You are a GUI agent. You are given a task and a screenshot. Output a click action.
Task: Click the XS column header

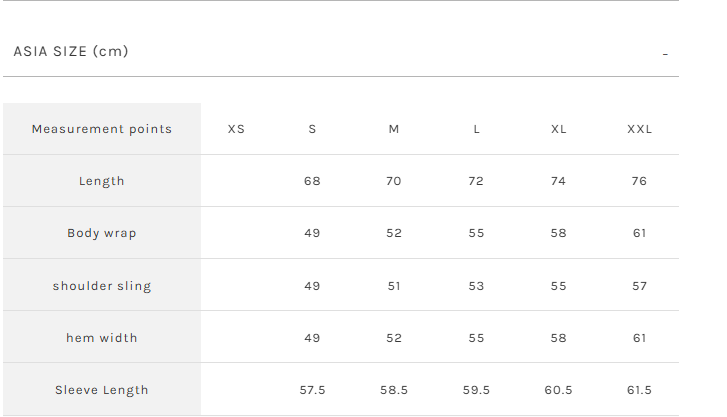tap(236, 129)
